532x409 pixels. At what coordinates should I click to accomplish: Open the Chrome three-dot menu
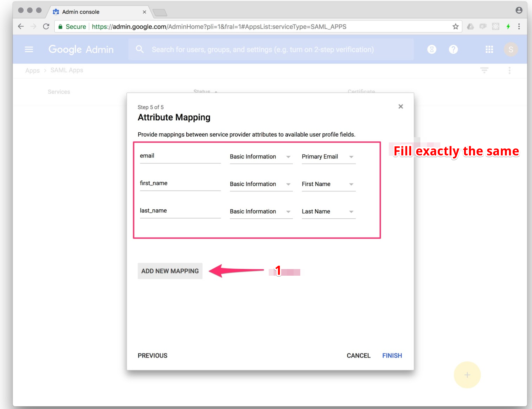[x=519, y=27]
